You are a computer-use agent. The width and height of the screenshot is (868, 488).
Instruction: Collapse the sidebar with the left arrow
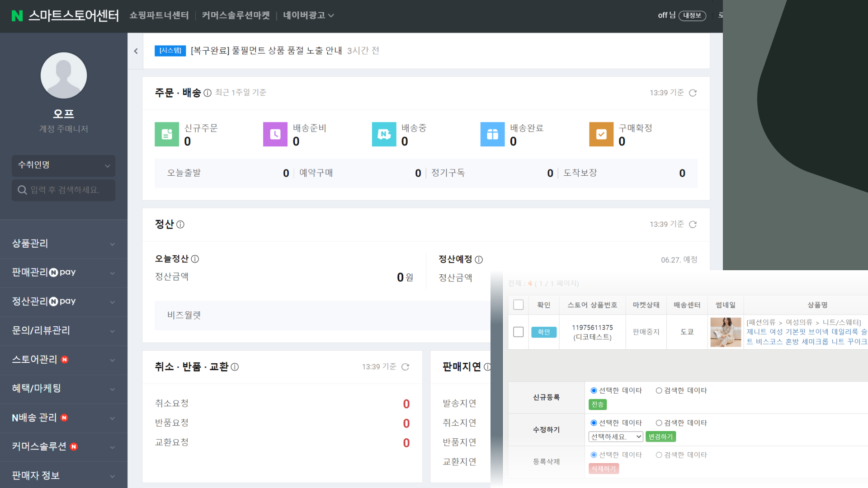(x=136, y=51)
